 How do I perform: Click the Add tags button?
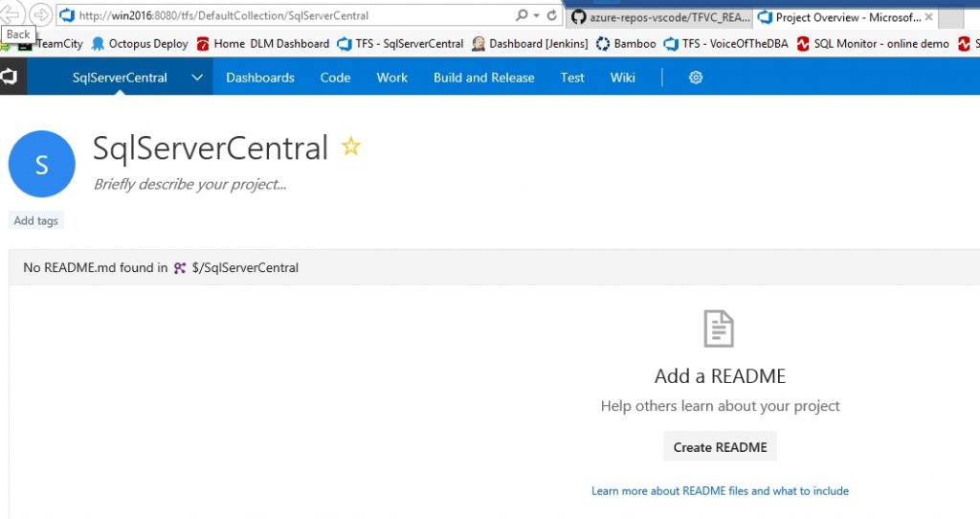click(35, 221)
